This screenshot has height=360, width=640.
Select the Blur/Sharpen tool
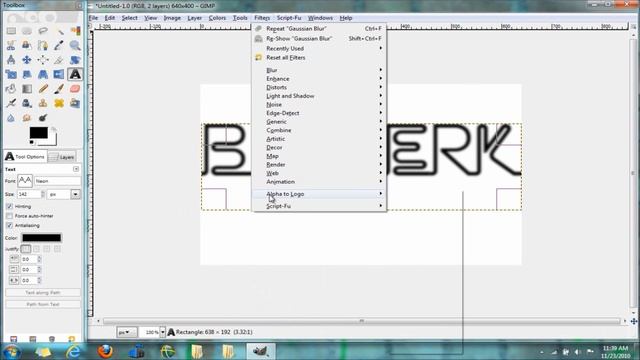tap(11, 118)
